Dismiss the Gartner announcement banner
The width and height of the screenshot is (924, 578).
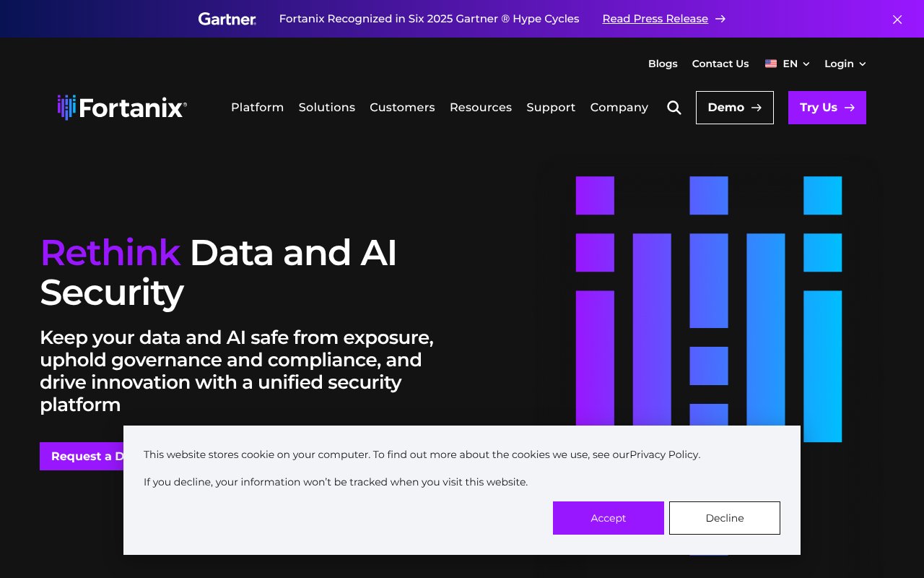coord(897,20)
